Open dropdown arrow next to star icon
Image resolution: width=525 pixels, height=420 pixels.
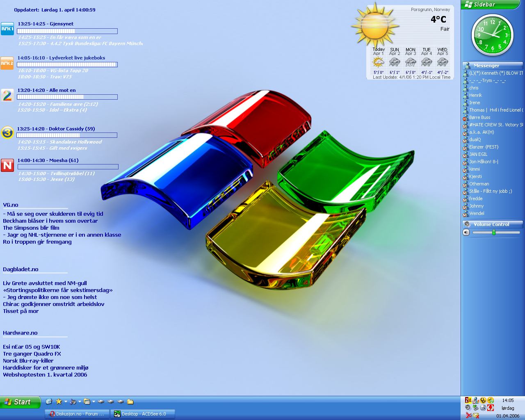pos(66,402)
